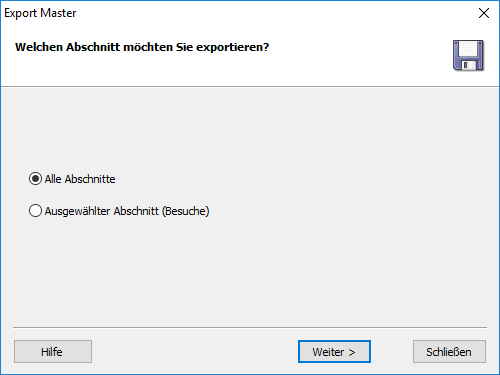
Task: Open help with the Hilfe button
Action: 53,352
